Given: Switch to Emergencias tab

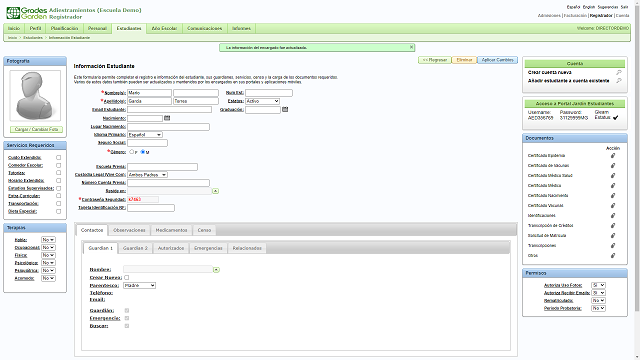Looking at the screenshot, I should [x=208, y=248].
